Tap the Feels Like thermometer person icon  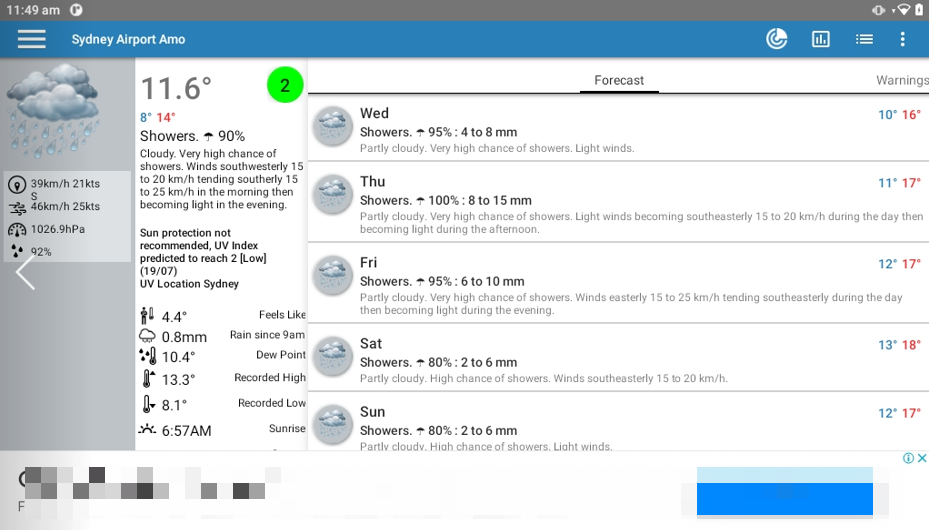click(x=147, y=316)
